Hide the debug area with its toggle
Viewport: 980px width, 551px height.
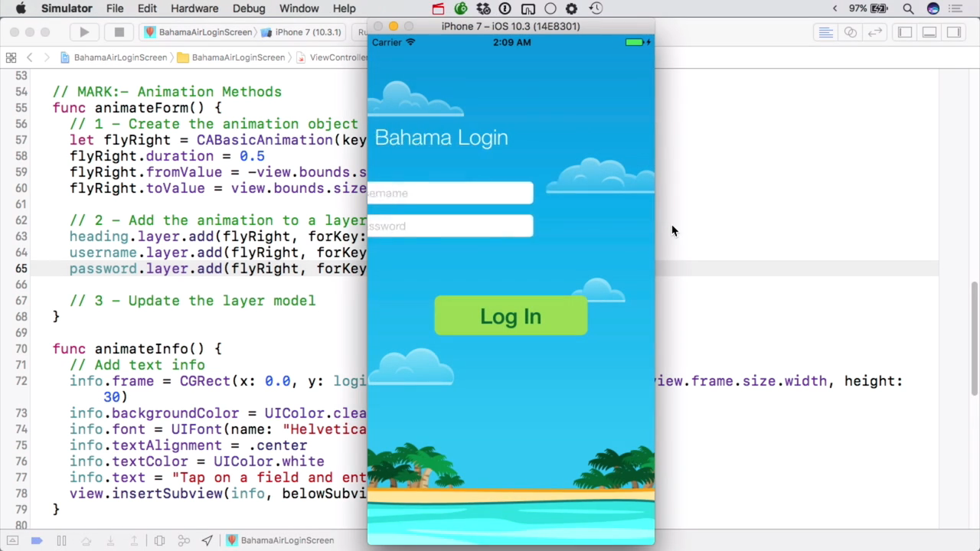[13, 540]
